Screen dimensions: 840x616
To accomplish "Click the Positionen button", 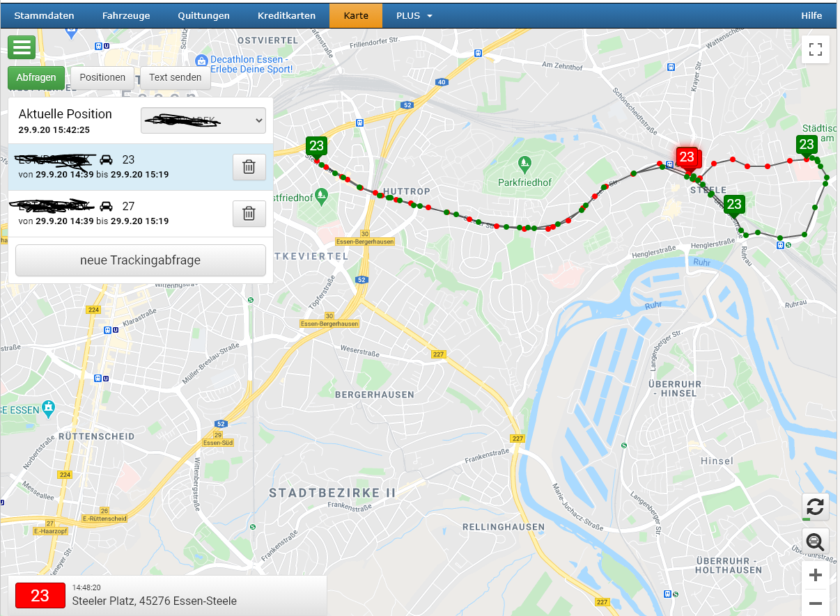I will tap(102, 77).
